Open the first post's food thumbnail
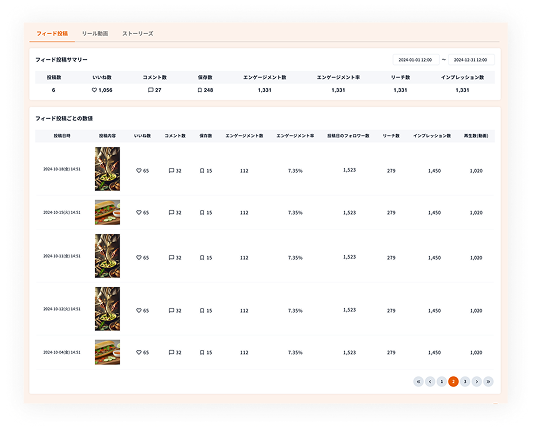Screen dimensions: 533x429 [107, 169]
